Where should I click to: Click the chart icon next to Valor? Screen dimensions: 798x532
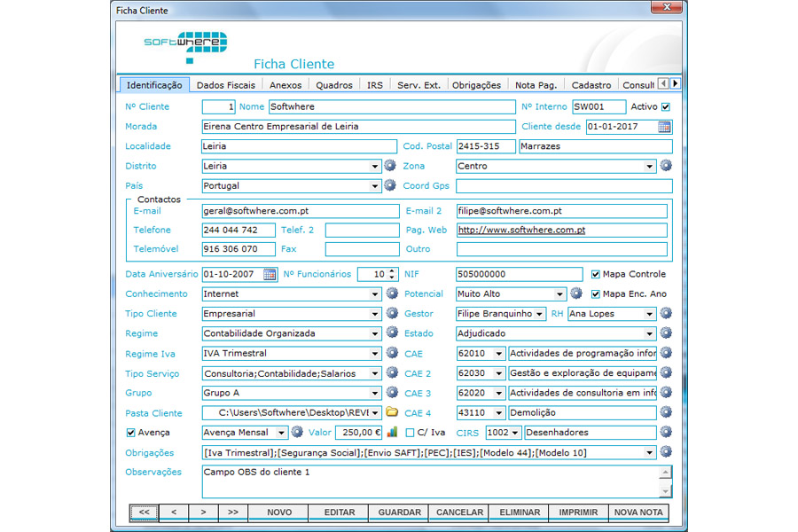390,434
